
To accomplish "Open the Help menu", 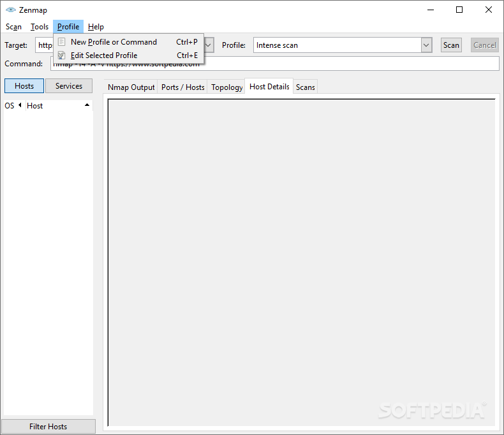I will [x=96, y=27].
